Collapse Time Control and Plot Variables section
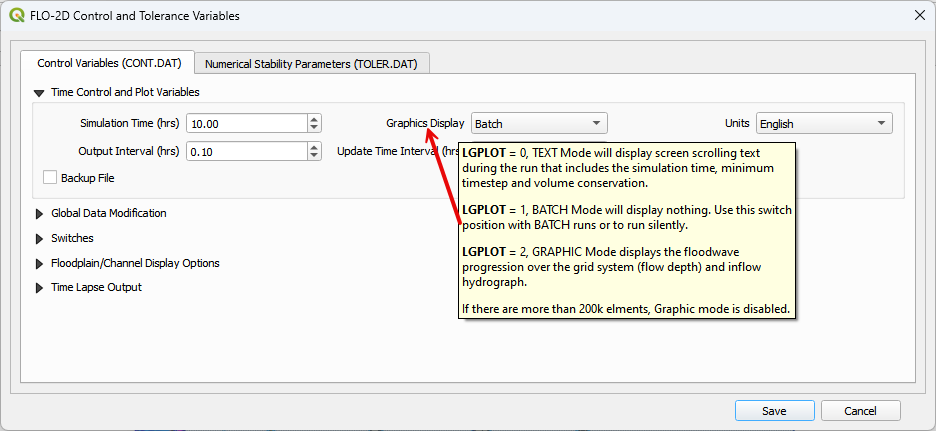The width and height of the screenshot is (936, 431). coord(39,92)
